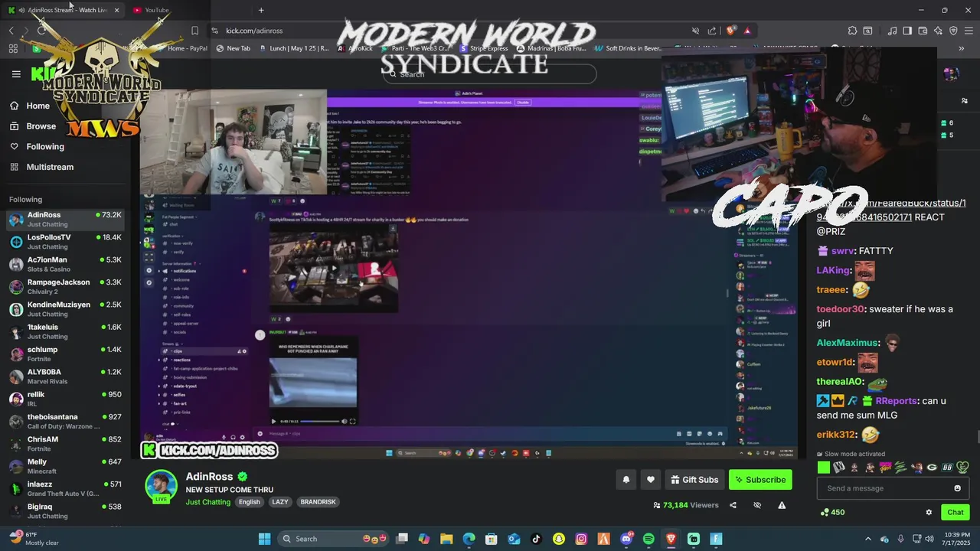Viewport: 980px width, 551px height.
Task: Open Instagram from taskbar
Action: point(581,539)
